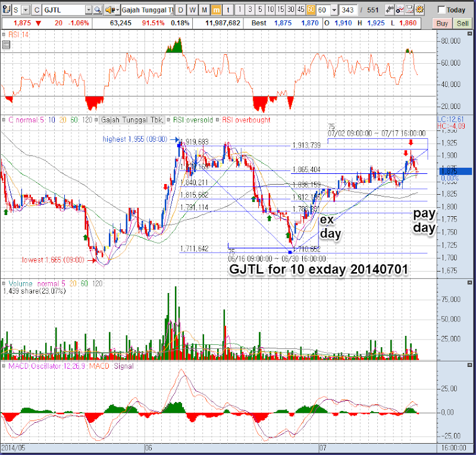Select the 1 minute interval
Image resolution: width=476 pixels, height=455 pixels.
(x=240, y=10)
